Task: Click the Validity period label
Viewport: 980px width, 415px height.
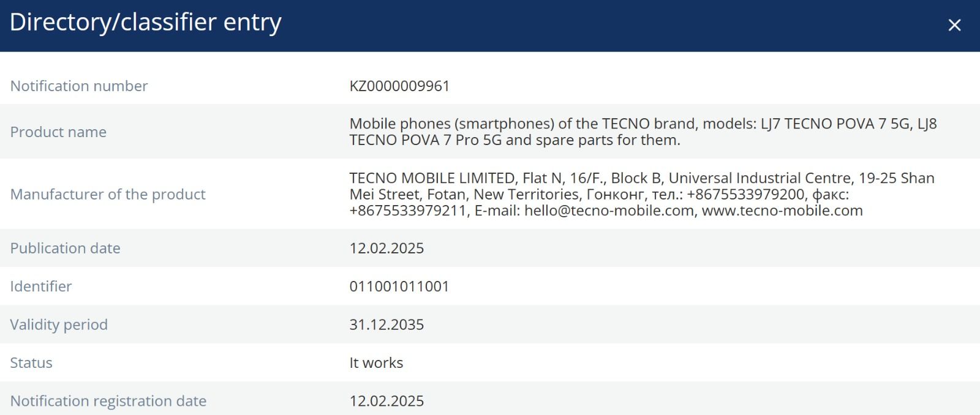Action: click(59, 324)
